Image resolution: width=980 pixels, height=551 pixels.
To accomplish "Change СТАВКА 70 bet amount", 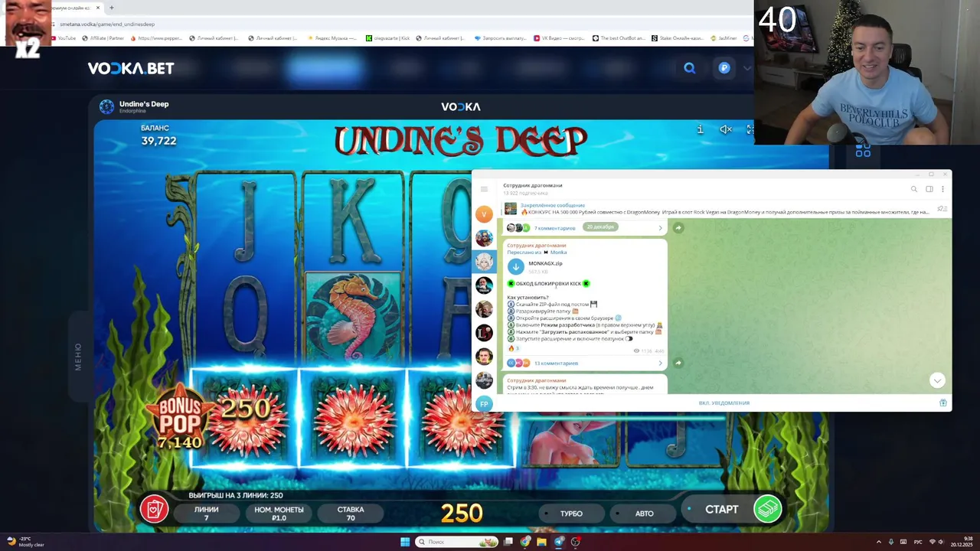I will pos(351,514).
